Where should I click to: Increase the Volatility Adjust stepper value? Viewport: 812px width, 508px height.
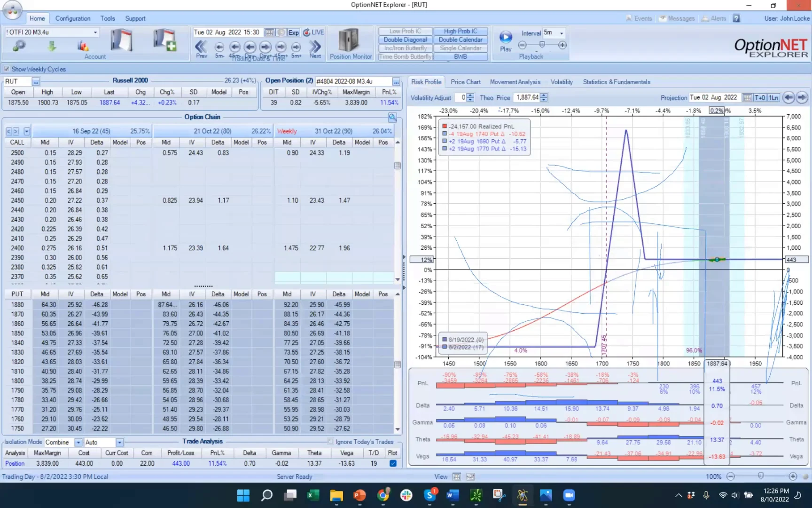[x=471, y=95]
